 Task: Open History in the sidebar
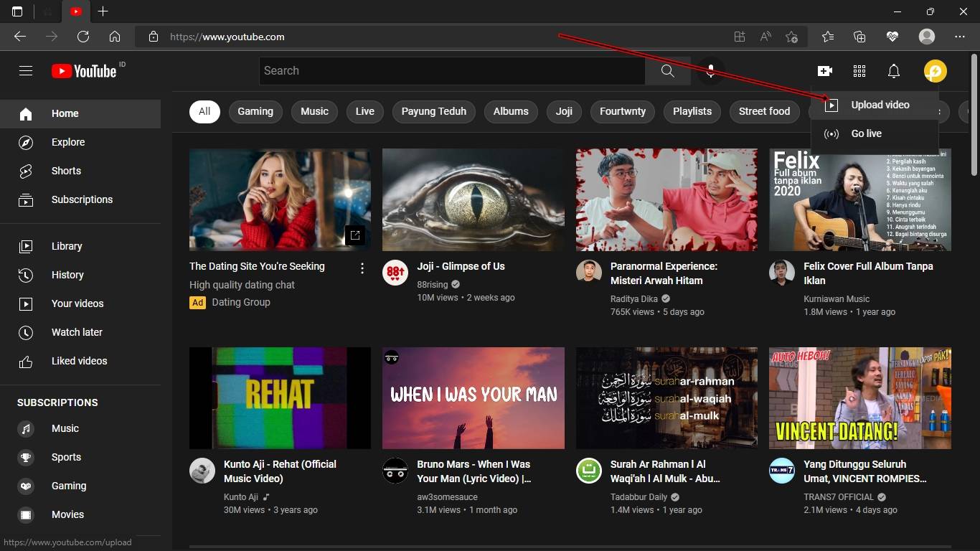coord(80,275)
